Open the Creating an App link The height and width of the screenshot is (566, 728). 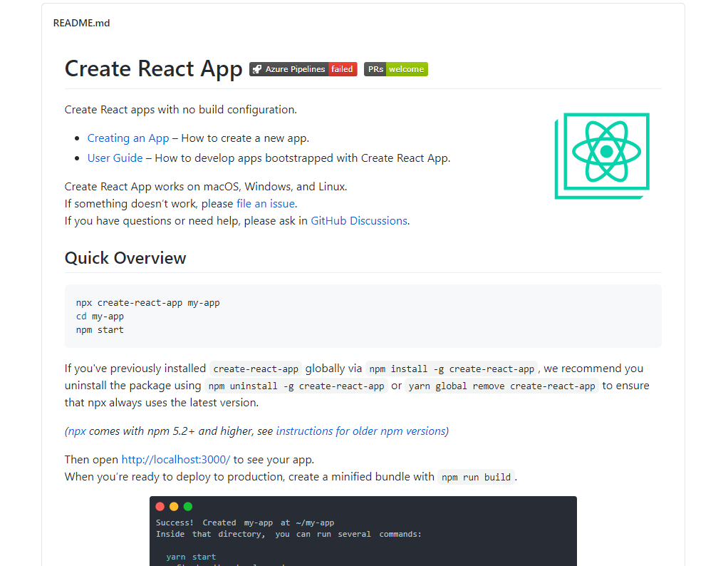pos(128,138)
